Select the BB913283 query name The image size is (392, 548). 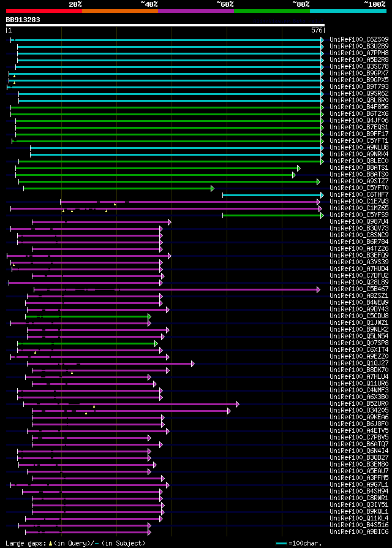click(23, 20)
